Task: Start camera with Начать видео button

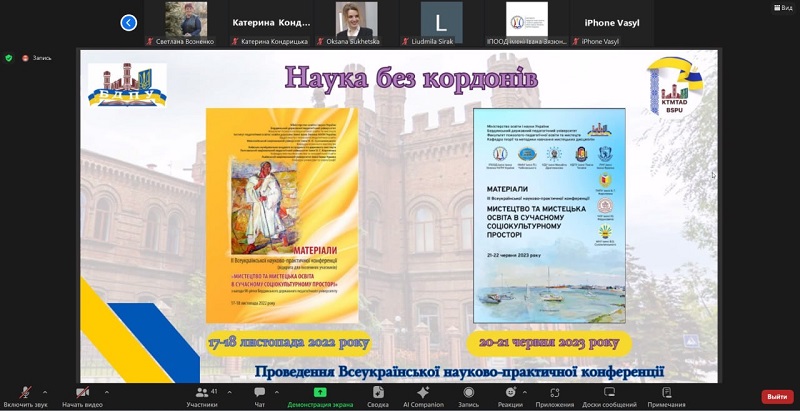Action: (82, 397)
